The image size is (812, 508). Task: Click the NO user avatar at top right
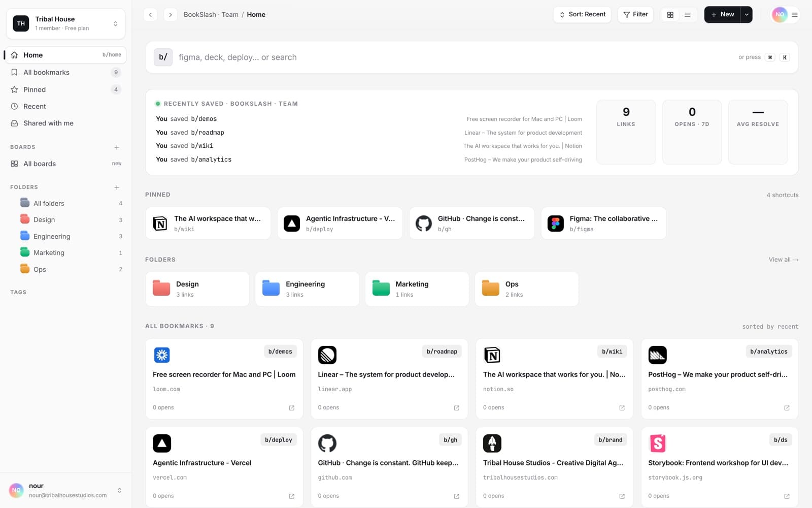(x=780, y=15)
